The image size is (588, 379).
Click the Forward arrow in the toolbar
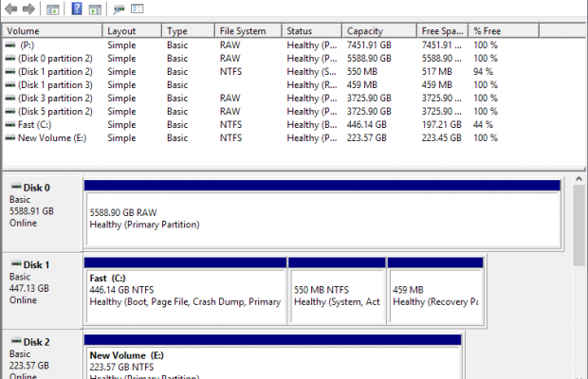(28, 9)
